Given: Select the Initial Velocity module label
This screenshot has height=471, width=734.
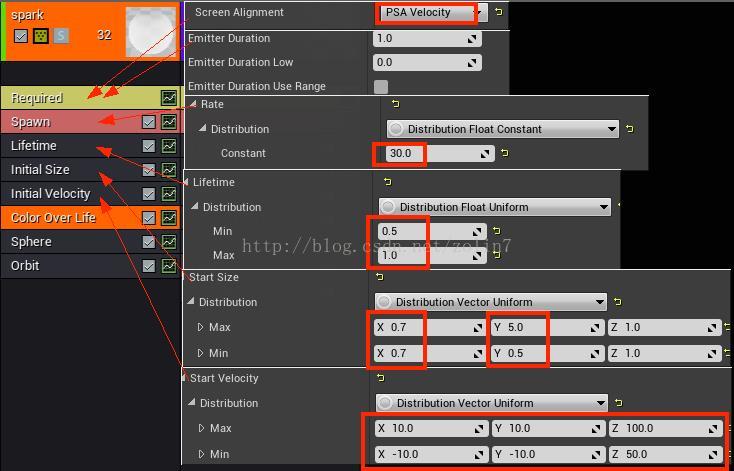Looking at the screenshot, I should pyautogui.click(x=51, y=193).
